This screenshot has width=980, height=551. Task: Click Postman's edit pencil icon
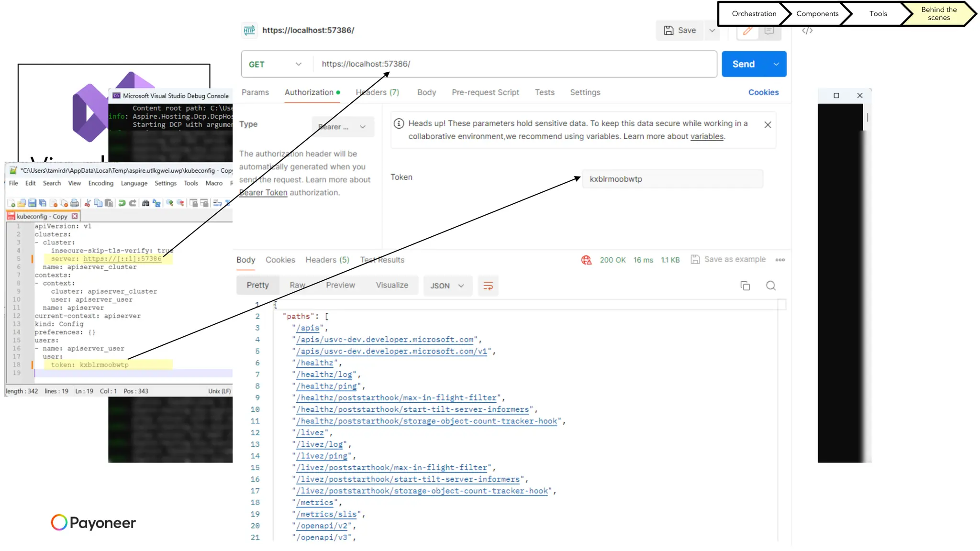(747, 31)
